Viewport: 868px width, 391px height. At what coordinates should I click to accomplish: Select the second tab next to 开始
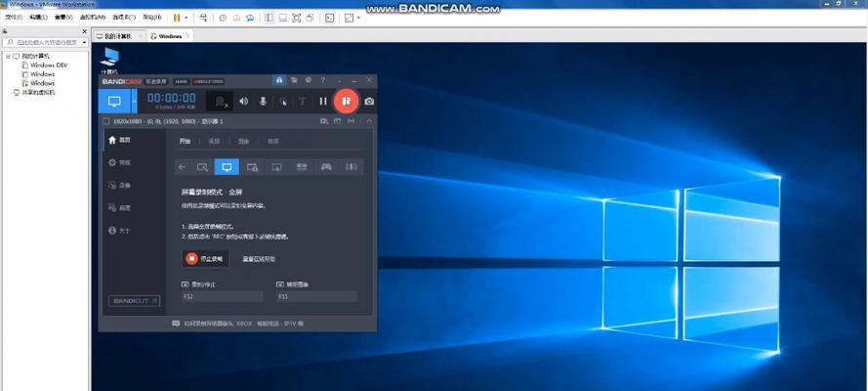[x=214, y=141]
